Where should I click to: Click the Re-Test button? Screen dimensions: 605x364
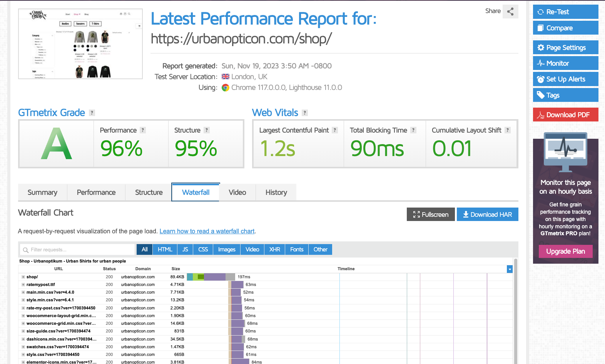[x=565, y=12]
